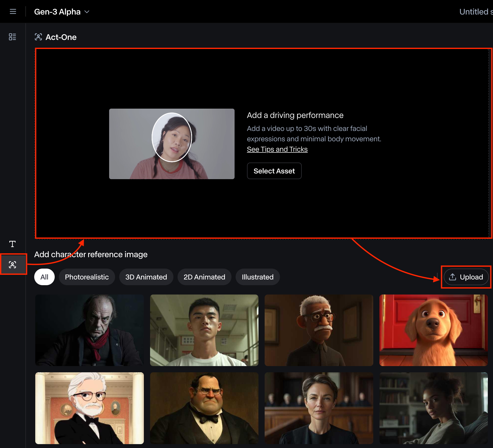Choose the white-bearded cartoon man in tuxedo

pos(89,408)
